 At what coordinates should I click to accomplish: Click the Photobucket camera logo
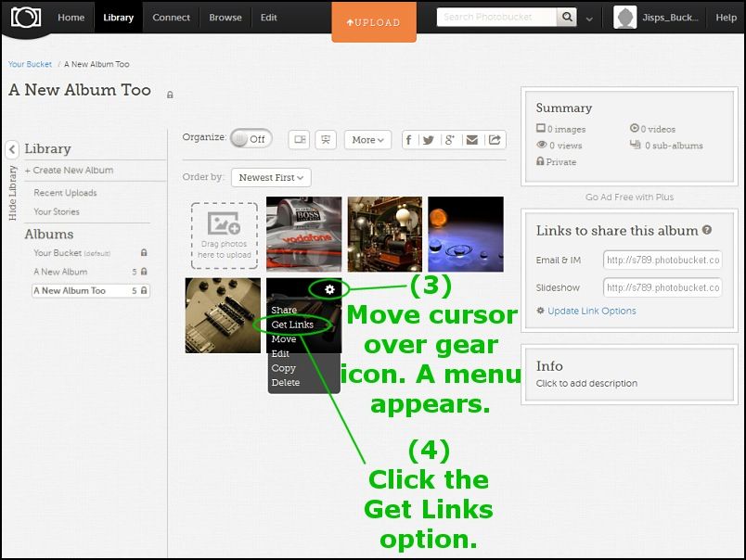[26, 18]
